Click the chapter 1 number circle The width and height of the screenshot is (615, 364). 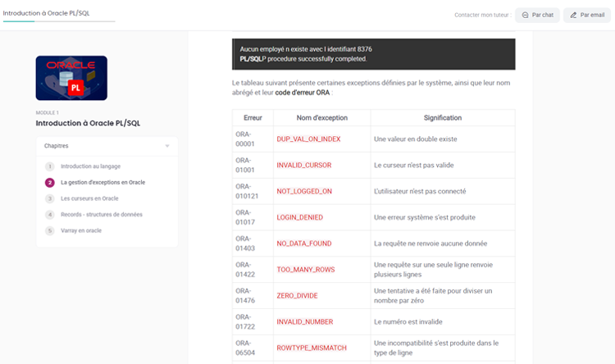(50, 166)
